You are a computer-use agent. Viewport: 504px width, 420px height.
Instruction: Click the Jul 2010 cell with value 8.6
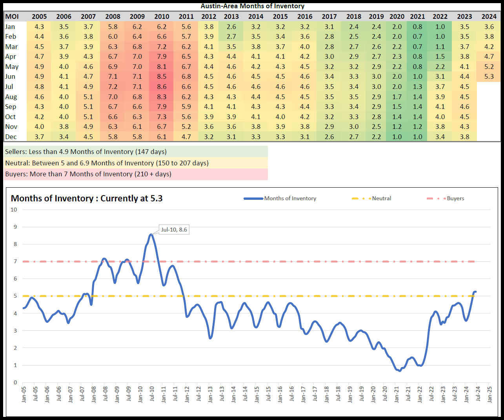(162, 87)
